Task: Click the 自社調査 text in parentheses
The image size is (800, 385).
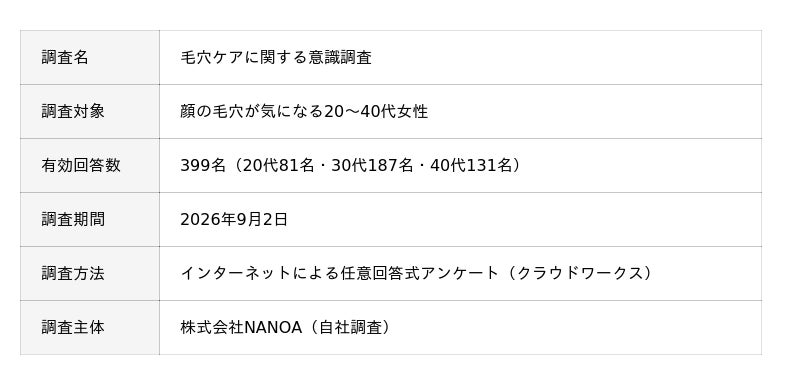Action: pos(350,328)
